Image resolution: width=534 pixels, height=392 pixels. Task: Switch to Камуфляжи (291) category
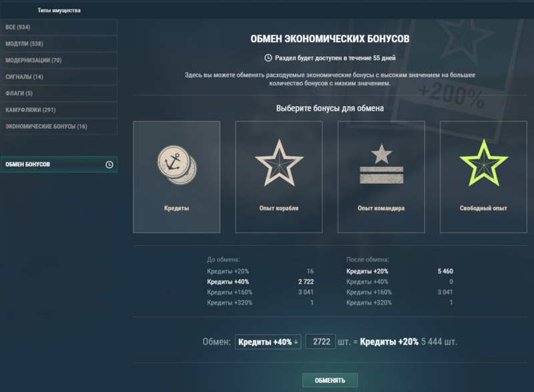[59, 110]
